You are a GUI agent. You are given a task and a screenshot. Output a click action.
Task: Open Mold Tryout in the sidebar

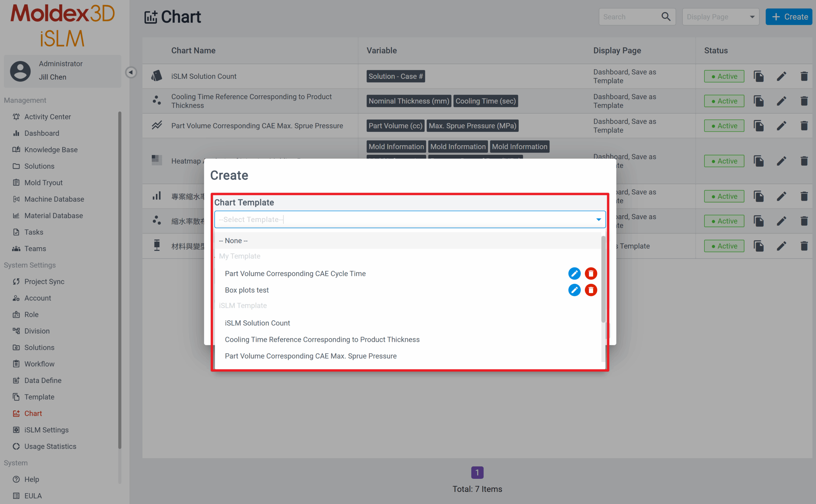43,183
